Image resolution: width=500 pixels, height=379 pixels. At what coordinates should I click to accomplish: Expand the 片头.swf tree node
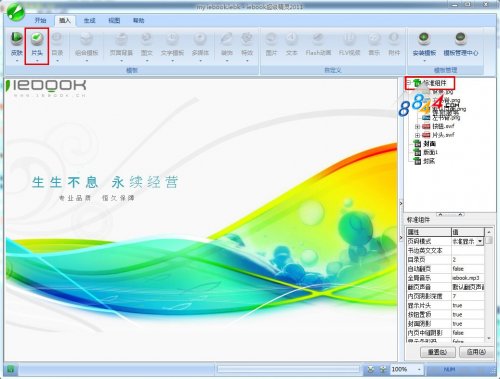417,135
